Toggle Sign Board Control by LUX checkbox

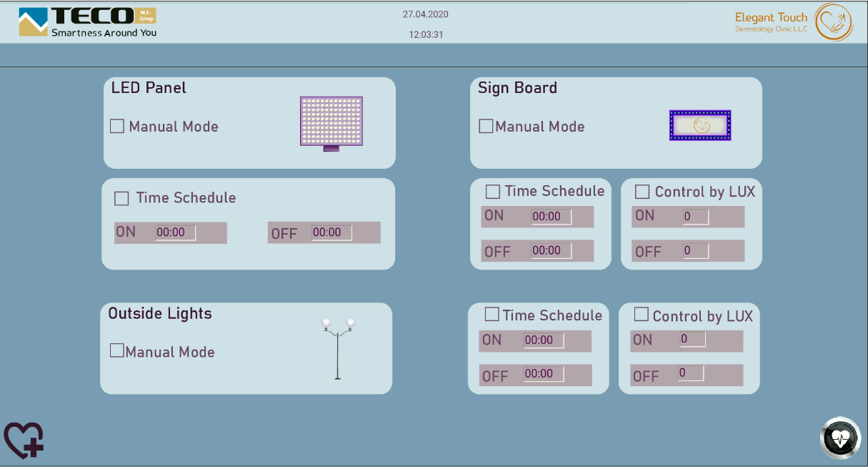[x=642, y=192]
